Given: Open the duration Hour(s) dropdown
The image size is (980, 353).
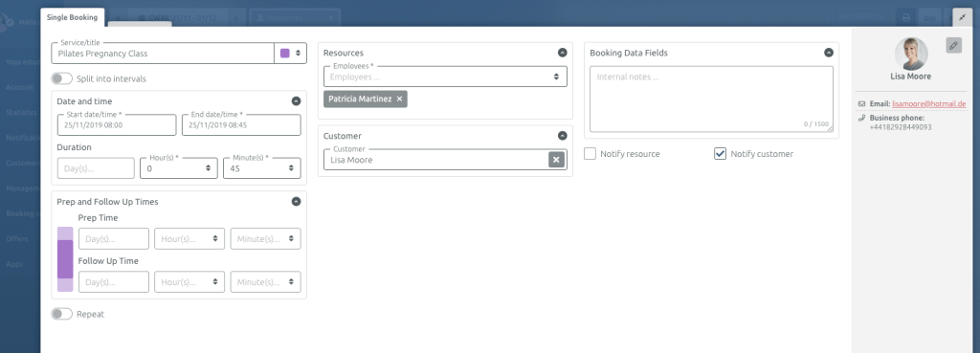Looking at the screenshot, I should tap(179, 168).
